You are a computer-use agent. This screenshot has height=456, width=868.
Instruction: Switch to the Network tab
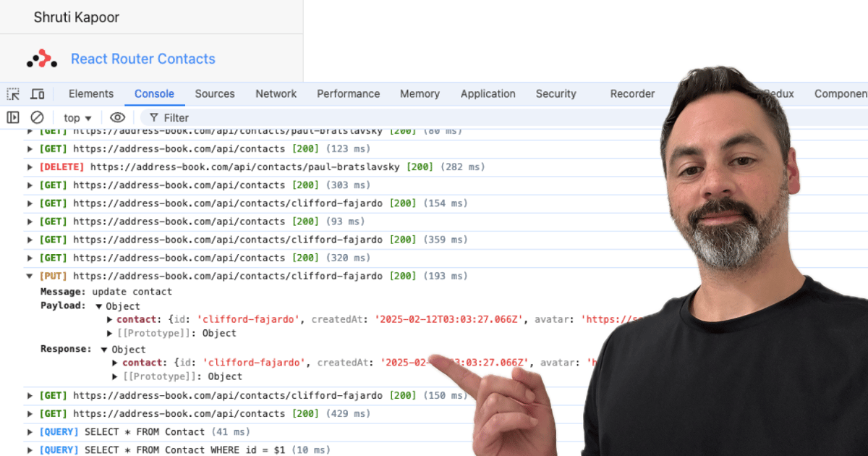pos(276,93)
